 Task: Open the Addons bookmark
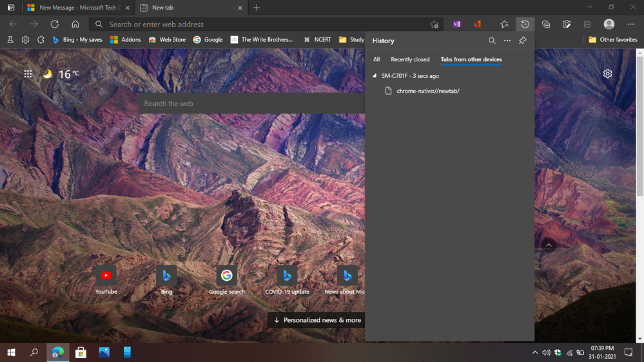pos(126,40)
